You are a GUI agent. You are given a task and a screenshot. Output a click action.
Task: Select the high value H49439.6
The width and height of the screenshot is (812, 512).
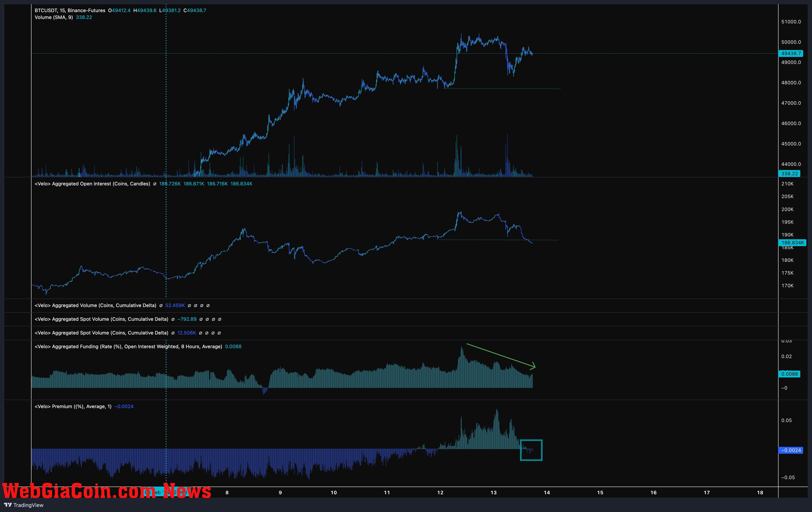click(x=145, y=10)
